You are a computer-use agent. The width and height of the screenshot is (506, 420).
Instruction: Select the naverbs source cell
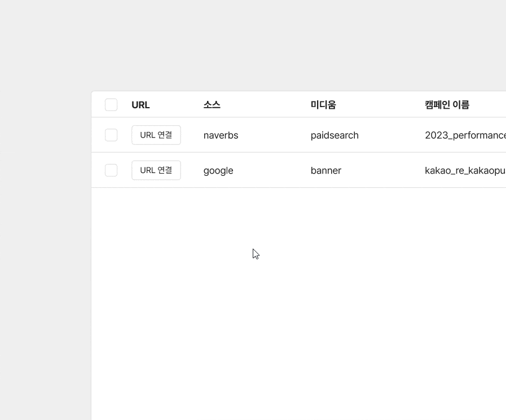click(x=221, y=135)
